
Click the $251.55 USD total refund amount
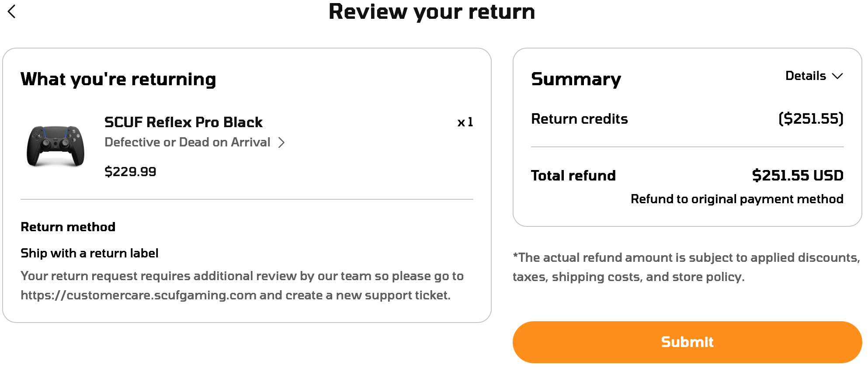[x=797, y=176]
